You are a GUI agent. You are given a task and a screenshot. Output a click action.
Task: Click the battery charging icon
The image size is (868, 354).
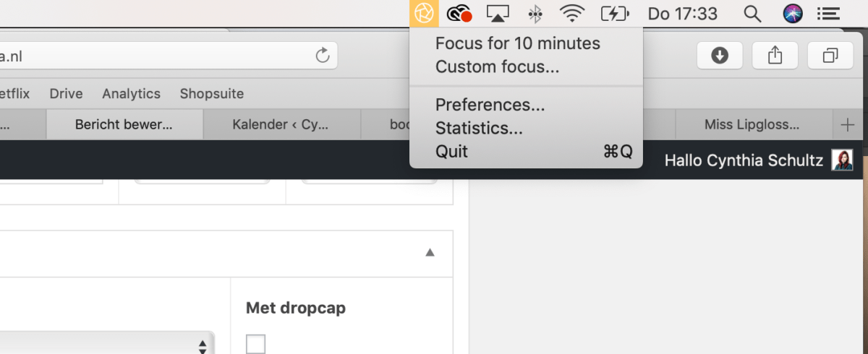pyautogui.click(x=614, y=13)
